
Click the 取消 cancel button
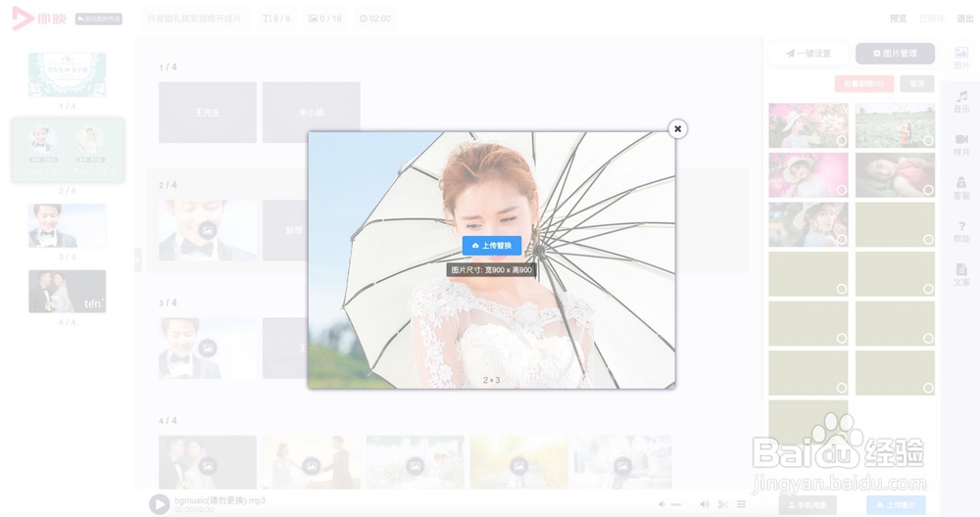pyautogui.click(x=917, y=83)
